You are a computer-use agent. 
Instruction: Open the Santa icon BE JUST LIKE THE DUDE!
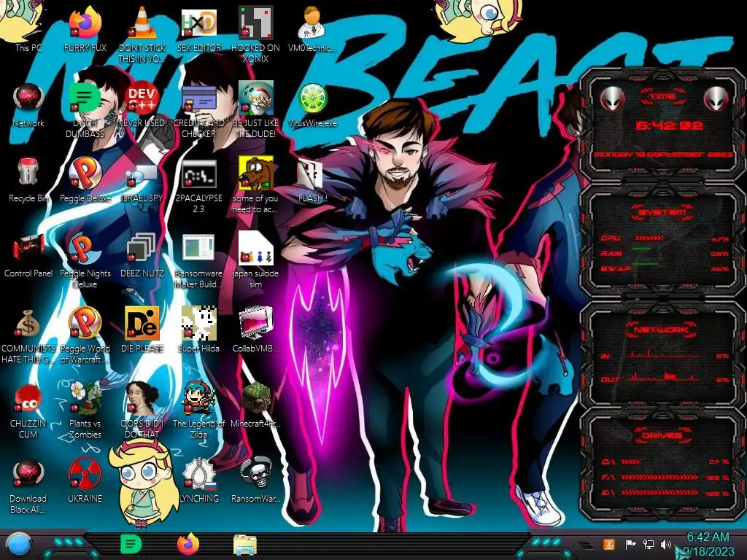[x=256, y=97]
